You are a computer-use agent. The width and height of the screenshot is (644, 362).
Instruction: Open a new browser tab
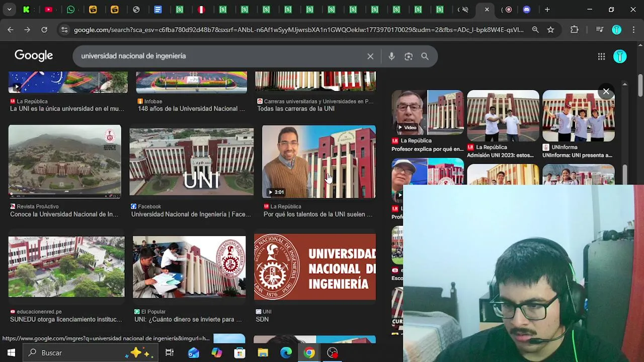[x=547, y=10]
